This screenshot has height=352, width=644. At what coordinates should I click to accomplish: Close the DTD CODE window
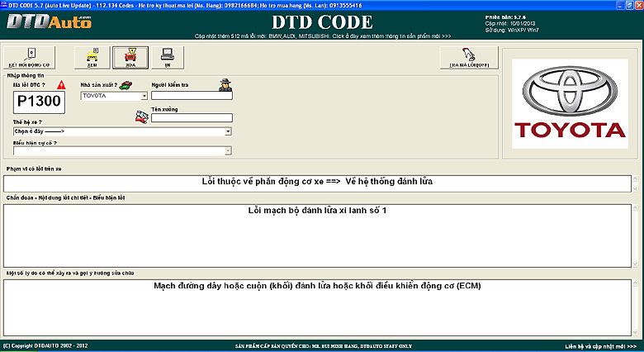pyautogui.click(x=639, y=5)
